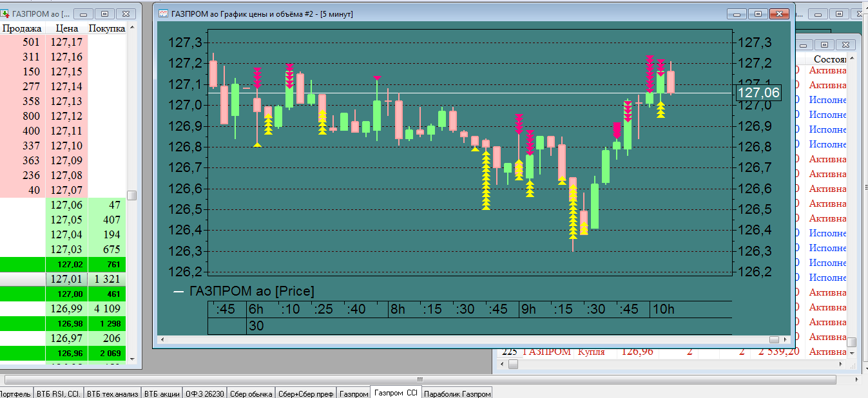The width and height of the screenshot is (868, 398).
Task: Select highlighted bid price 127,00
Action: click(x=66, y=294)
